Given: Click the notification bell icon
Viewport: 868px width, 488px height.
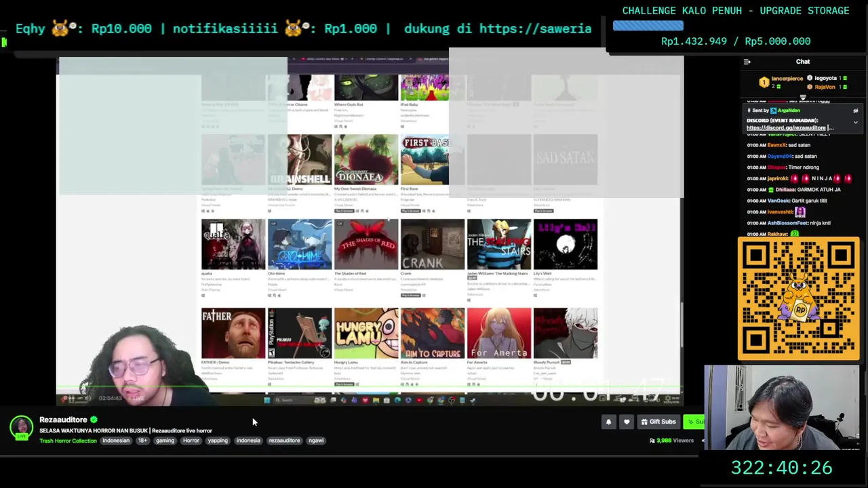Looking at the screenshot, I should click(608, 422).
